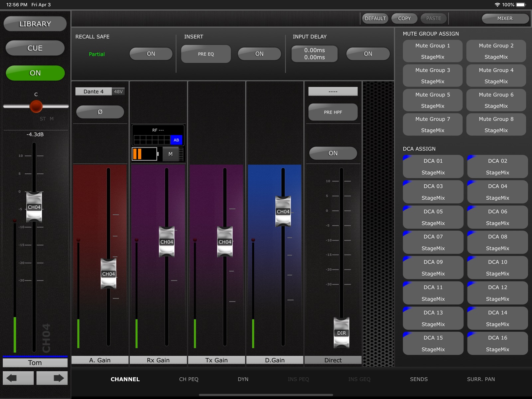Image resolution: width=532 pixels, height=399 pixels.
Task: Click the PASTE button
Action: (434, 18)
